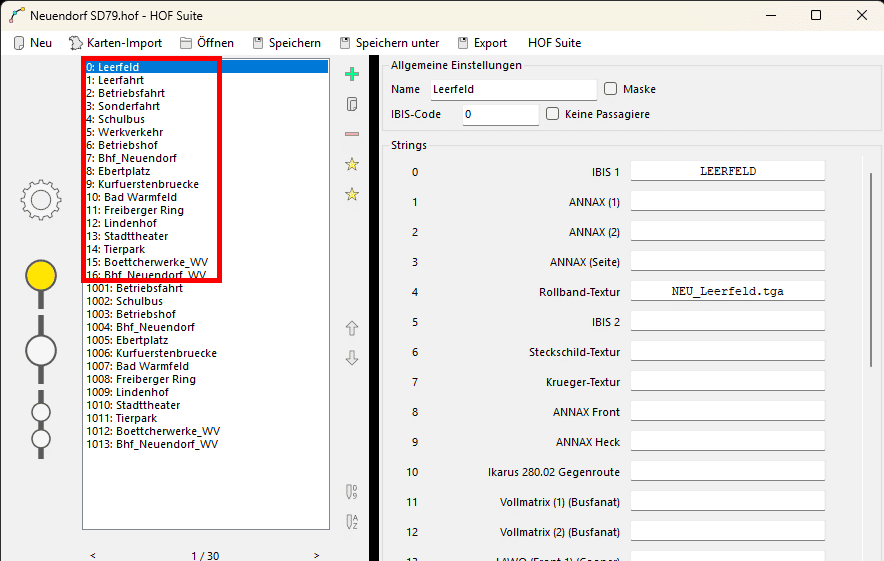
Task: Click the Speichern unter button
Action: click(389, 43)
